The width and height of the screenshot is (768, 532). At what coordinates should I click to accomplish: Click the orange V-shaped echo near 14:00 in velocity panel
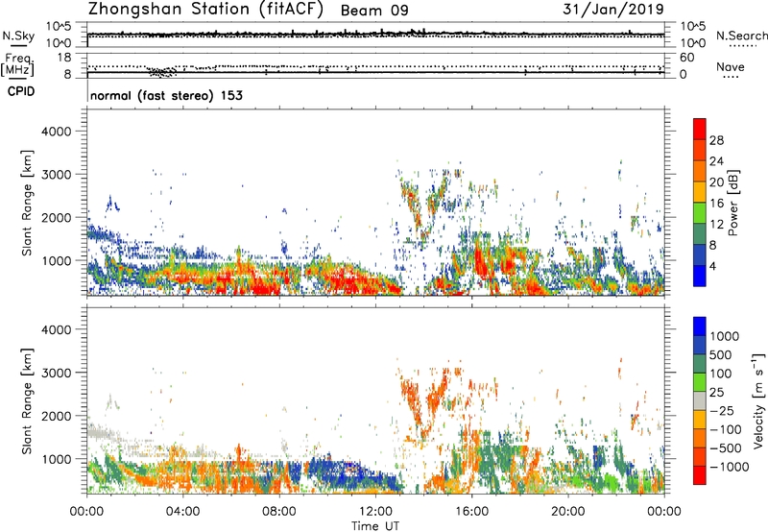tap(425, 401)
